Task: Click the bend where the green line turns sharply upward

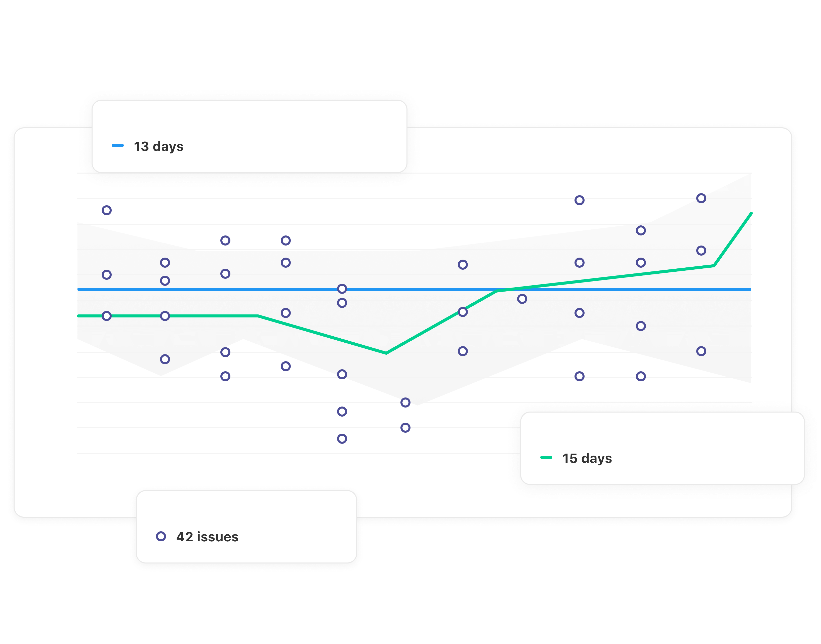Action: coord(714,266)
